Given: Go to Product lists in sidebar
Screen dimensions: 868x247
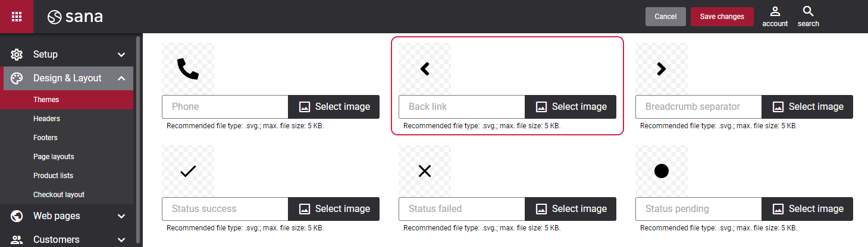Looking at the screenshot, I should point(53,176).
